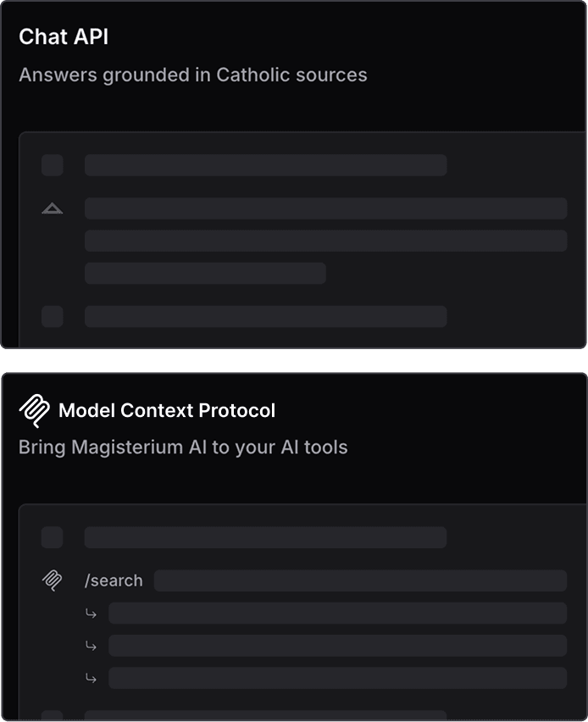
Task: Click the third return-arrow icon under /search
Action: coord(92,678)
